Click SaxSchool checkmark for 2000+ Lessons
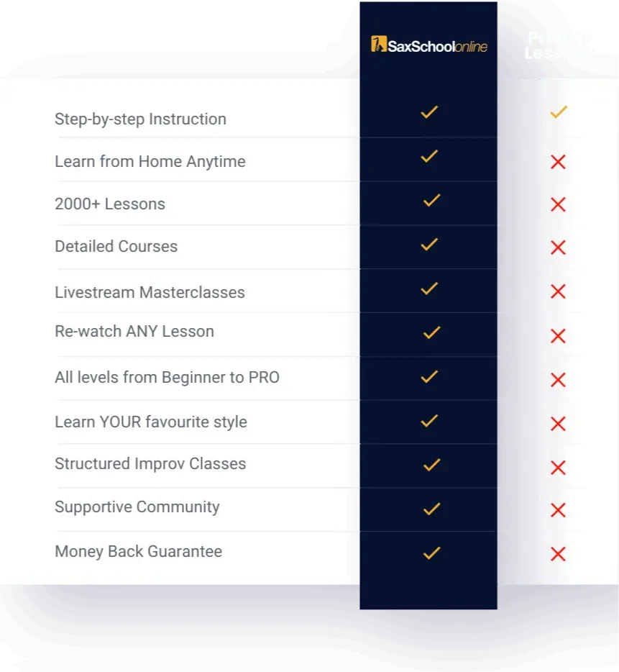Image resolution: width=619 pixels, height=672 pixels. click(x=431, y=201)
